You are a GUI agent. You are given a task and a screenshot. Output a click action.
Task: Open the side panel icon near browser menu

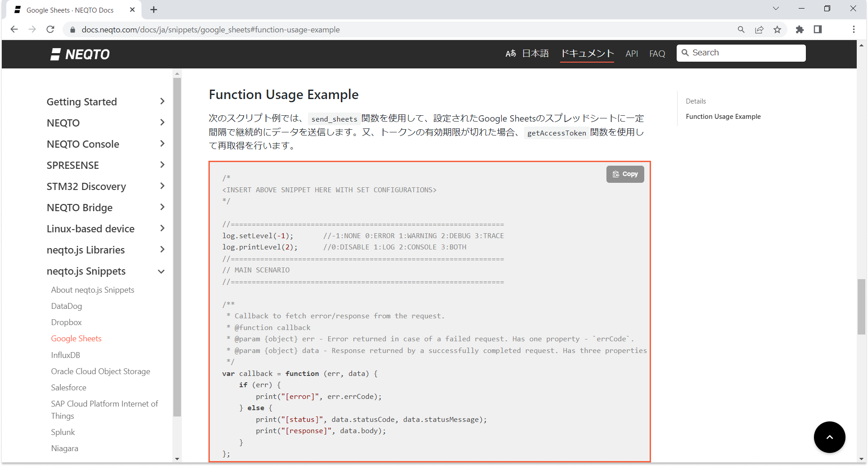point(818,29)
